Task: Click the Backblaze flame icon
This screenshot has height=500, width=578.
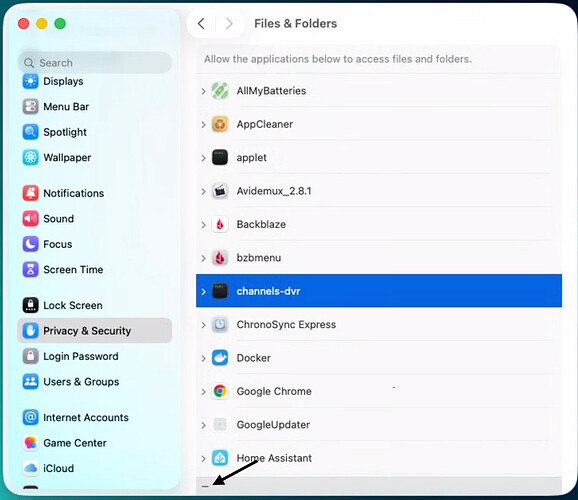Action: pos(220,224)
